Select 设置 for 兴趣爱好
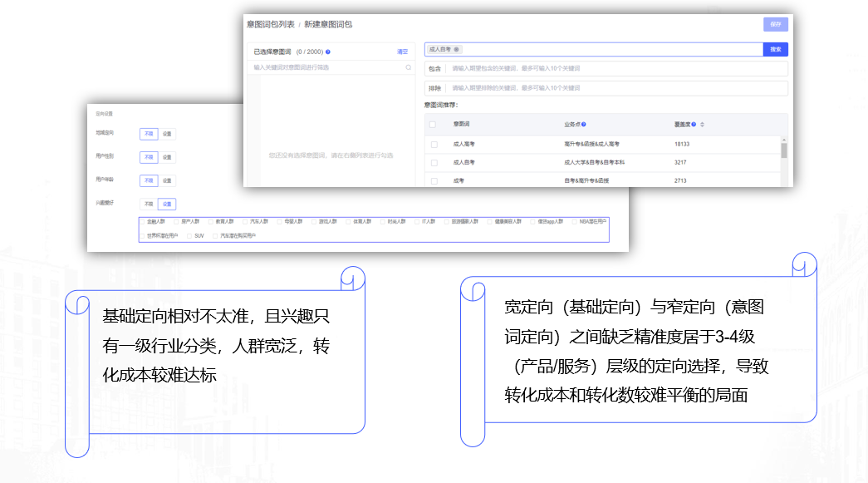 [167, 204]
